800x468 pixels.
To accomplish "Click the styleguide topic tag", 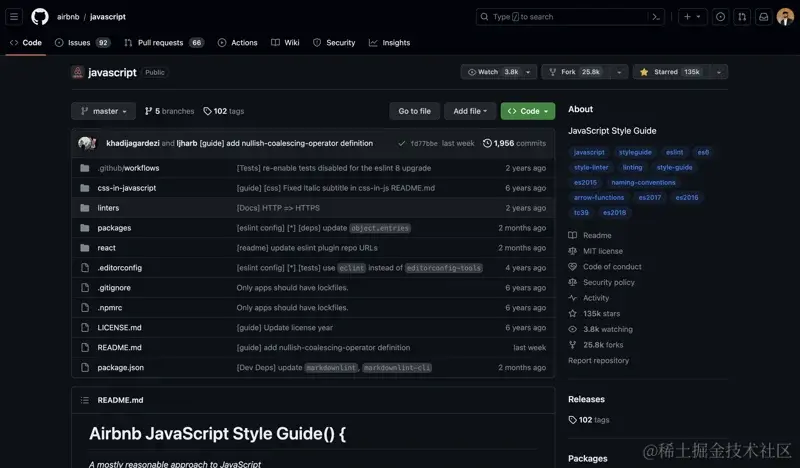I will [635, 152].
